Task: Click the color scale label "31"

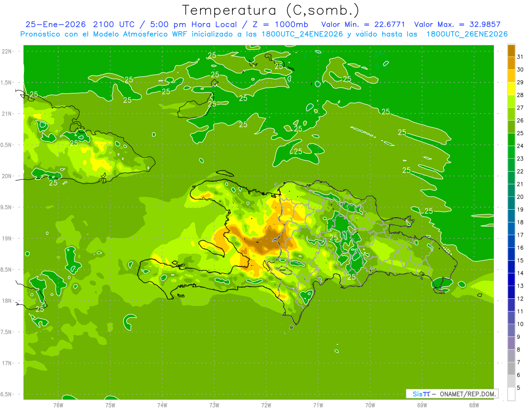Action: pos(520,57)
